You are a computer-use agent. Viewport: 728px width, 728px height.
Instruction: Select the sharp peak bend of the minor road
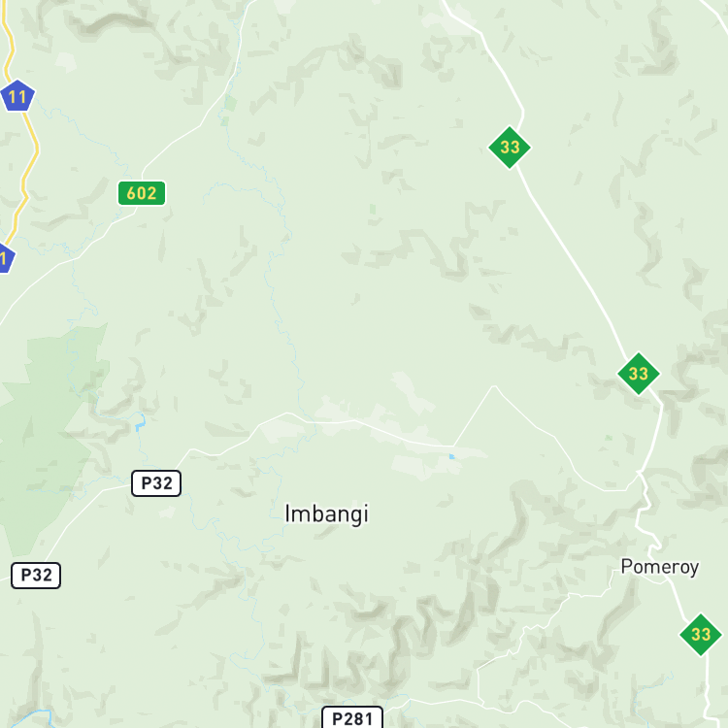click(x=495, y=386)
